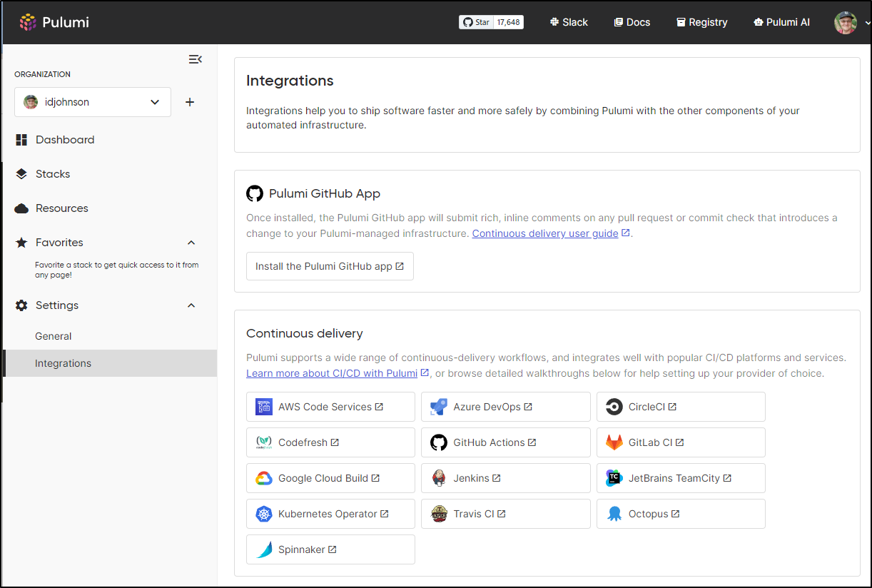Add a new organization with the plus icon
Screen dimensions: 872x588
coord(190,102)
